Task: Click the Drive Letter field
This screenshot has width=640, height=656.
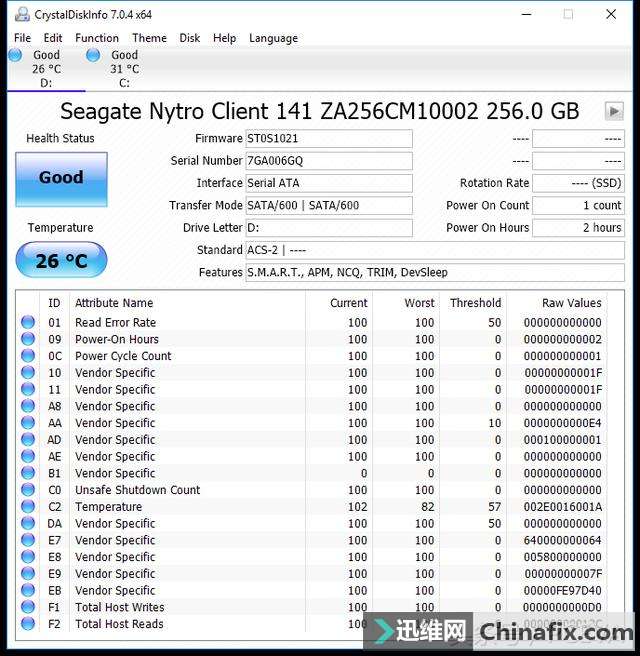Action: 329,228
